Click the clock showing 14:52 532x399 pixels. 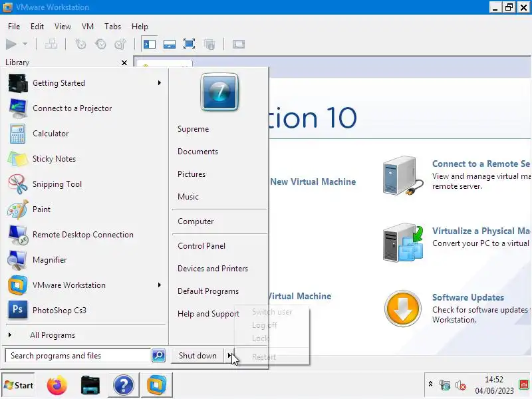tap(494, 379)
